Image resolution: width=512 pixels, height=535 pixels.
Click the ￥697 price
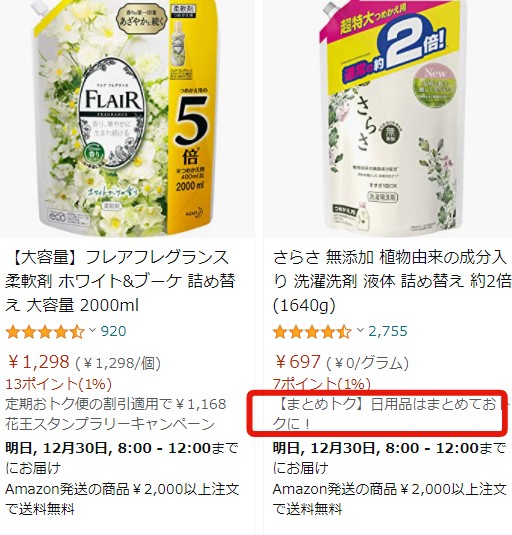click(x=297, y=362)
